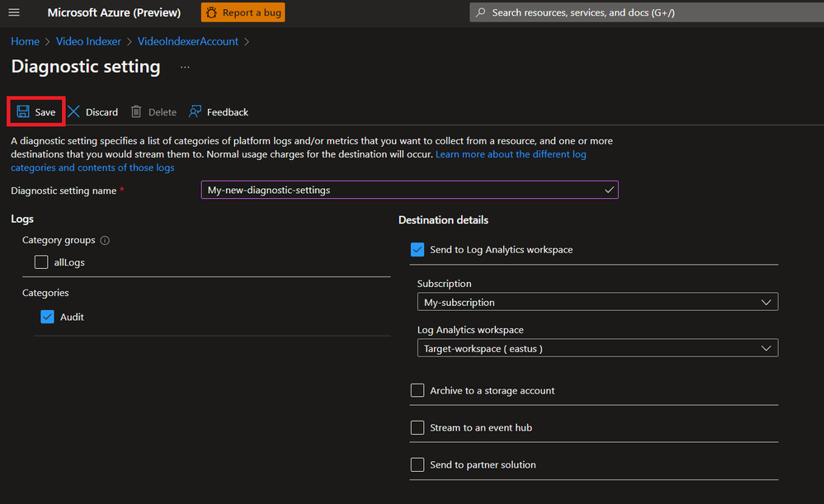This screenshot has width=824, height=504.
Task: Click the Categories label
Action: point(45,293)
